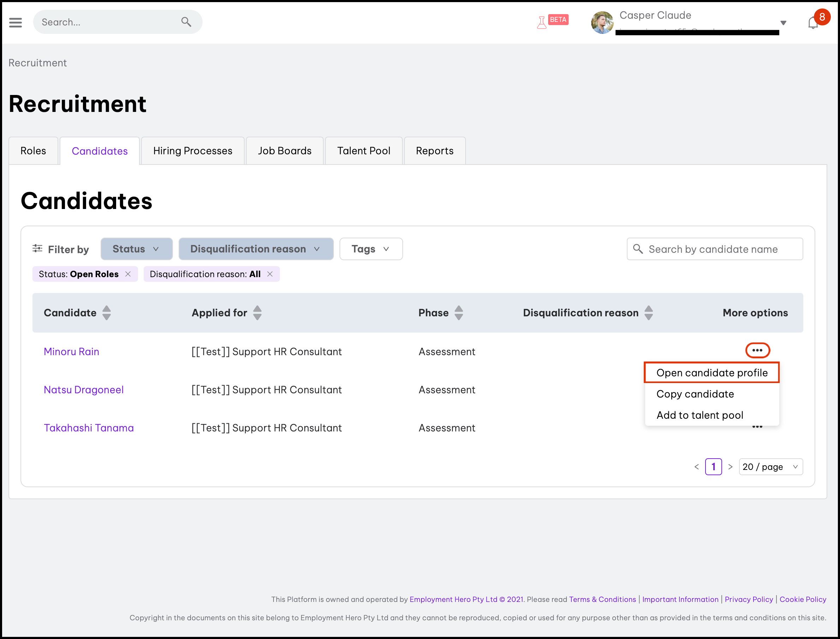The height and width of the screenshot is (639, 840).
Task: Remove the Status: Open Roles filter chip
Action: (x=128, y=274)
